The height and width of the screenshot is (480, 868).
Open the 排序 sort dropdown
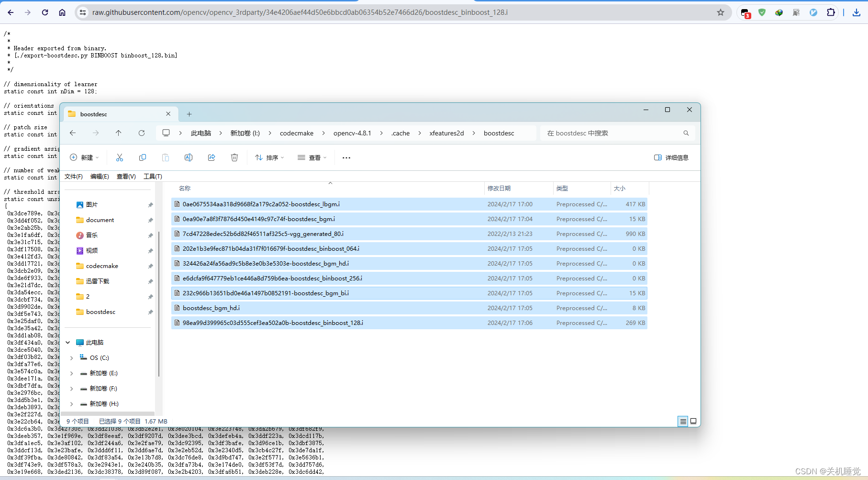point(269,157)
